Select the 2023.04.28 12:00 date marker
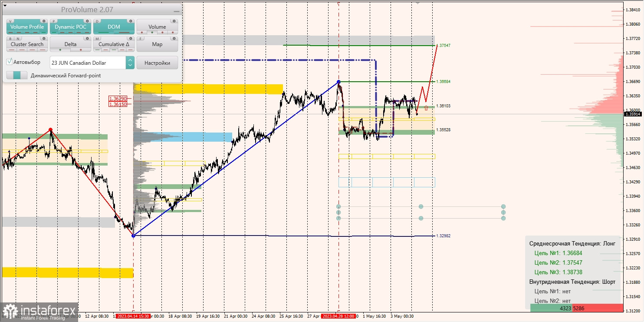This screenshot has width=644, height=322. coord(338,316)
